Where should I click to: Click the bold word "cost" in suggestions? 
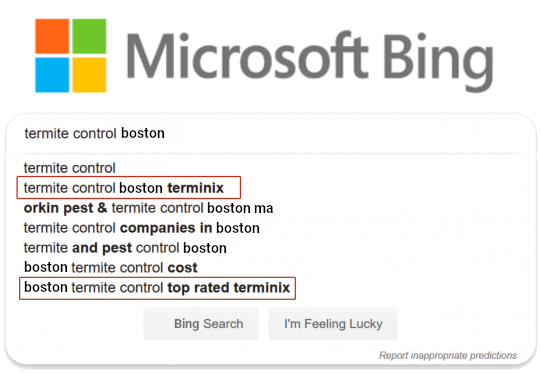(x=183, y=268)
